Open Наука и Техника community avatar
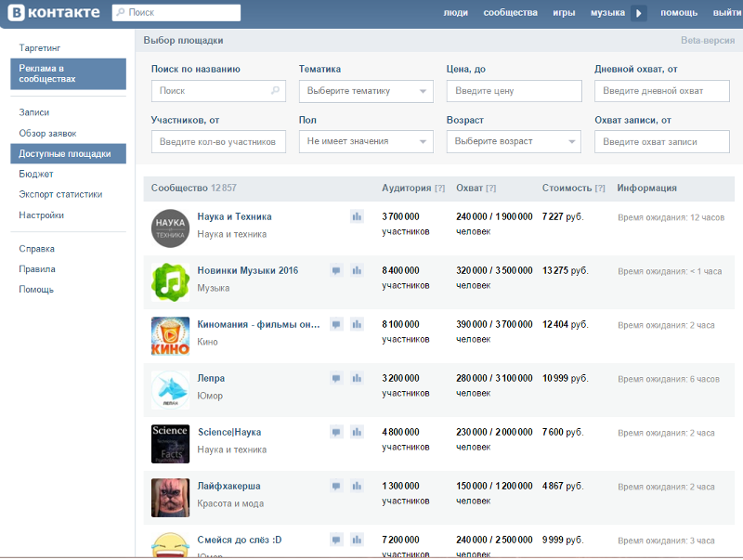 [170, 228]
